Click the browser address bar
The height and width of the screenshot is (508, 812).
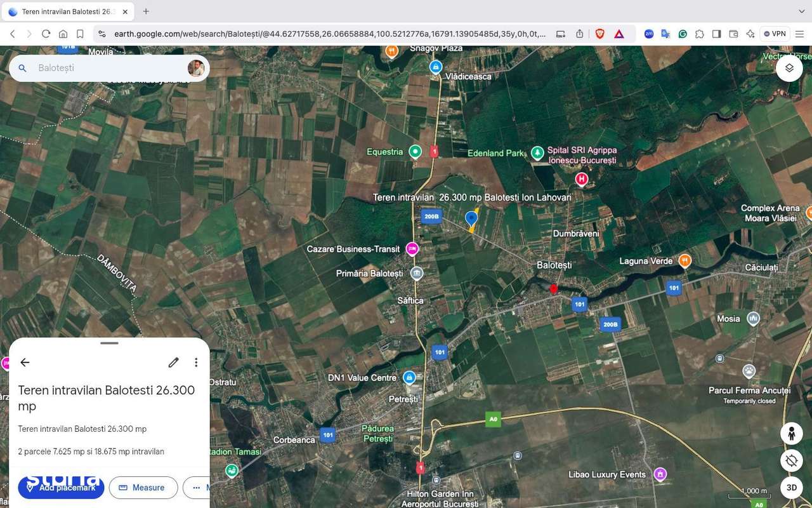317,34
